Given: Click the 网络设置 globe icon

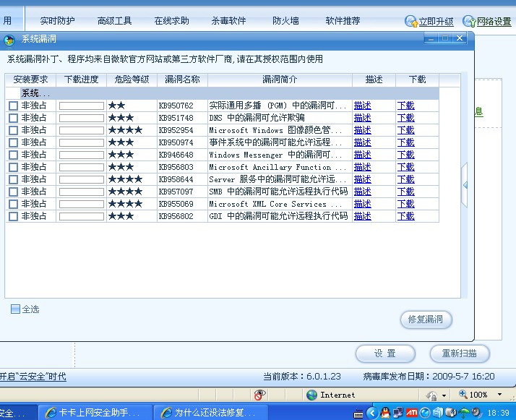Looking at the screenshot, I should tap(468, 22).
